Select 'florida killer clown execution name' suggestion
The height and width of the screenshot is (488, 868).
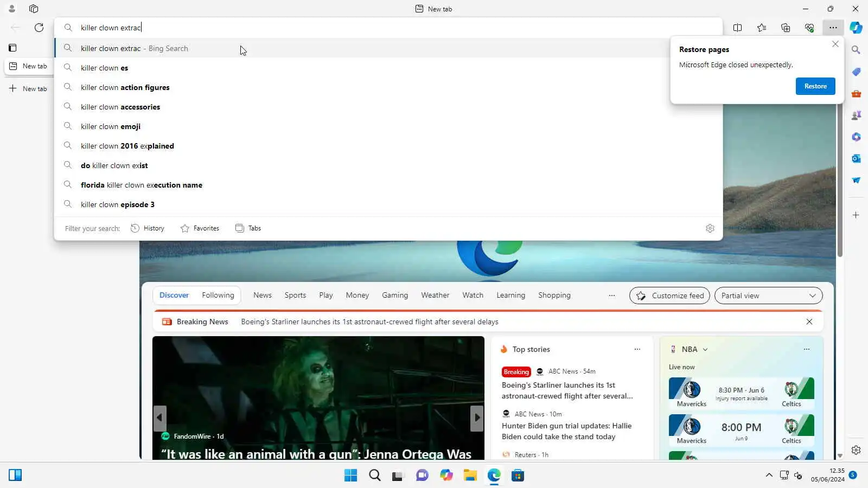click(x=388, y=185)
